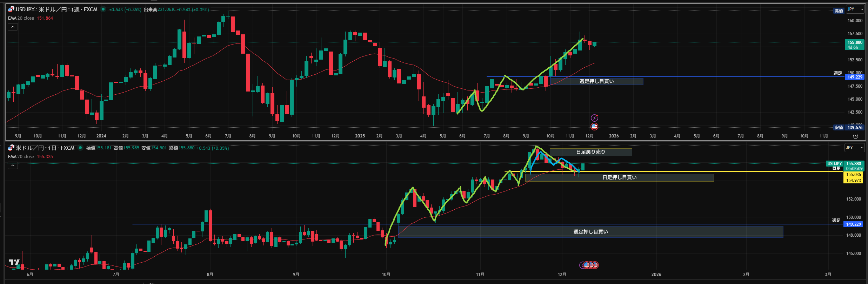The image size is (868, 284).
Task: Select the EMA 20 close indicator on daily chart
Action: coord(21,157)
